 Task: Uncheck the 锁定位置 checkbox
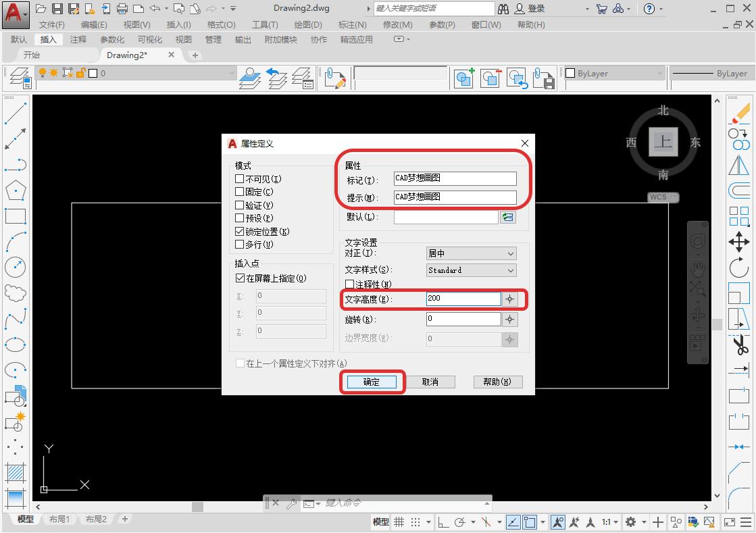pyautogui.click(x=240, y=231)
